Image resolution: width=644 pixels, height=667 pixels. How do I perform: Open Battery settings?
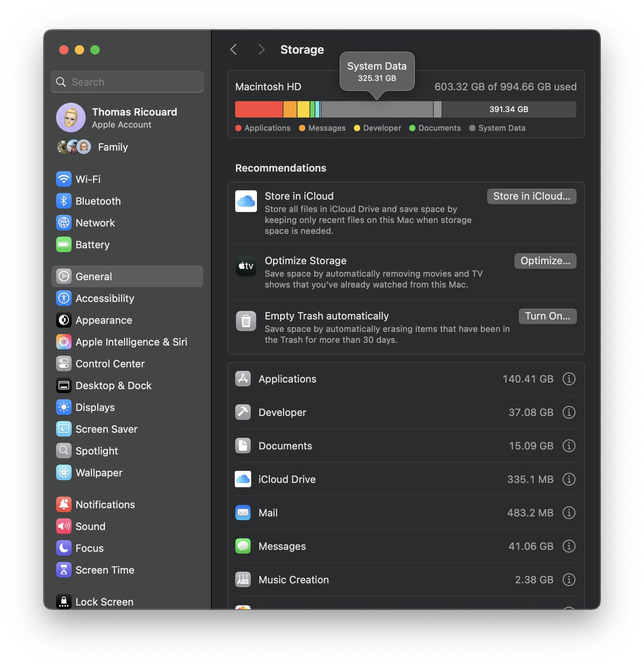click(x=127, y=245)
